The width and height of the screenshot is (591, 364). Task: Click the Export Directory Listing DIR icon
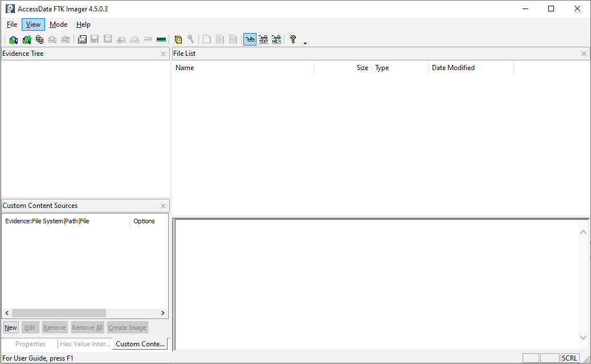click(233, 39)
